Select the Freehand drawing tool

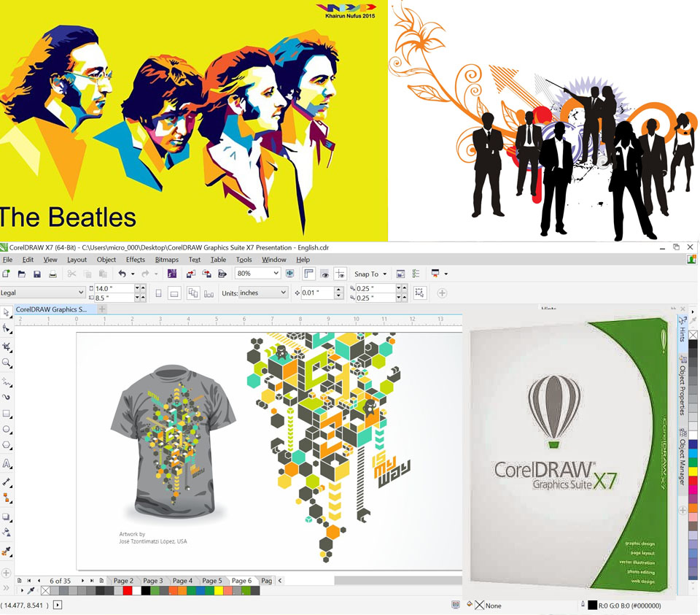coord(7,382)
